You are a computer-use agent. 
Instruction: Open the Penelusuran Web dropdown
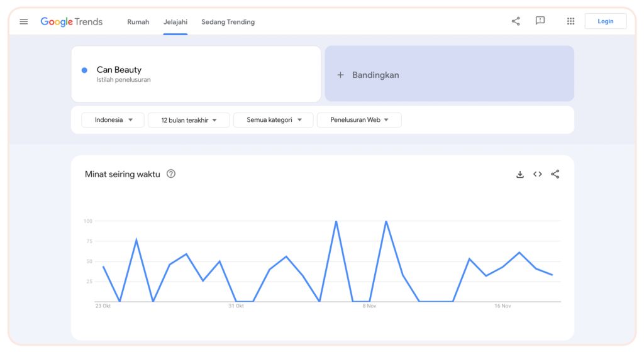pyautogui.click(x=359, y=120)
